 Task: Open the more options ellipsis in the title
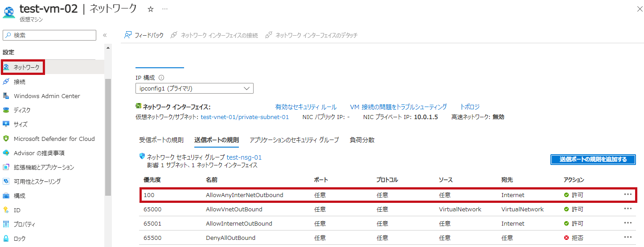165,9
